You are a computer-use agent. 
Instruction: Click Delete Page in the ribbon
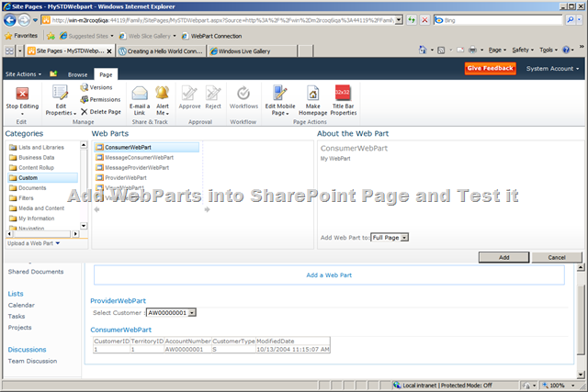(101, 112)
